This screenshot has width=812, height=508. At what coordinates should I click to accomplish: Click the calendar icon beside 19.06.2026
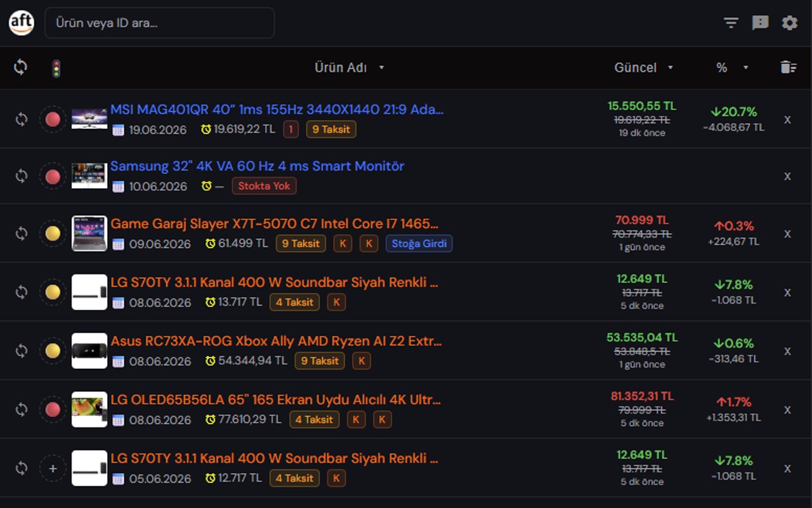(x=118, y=130)
